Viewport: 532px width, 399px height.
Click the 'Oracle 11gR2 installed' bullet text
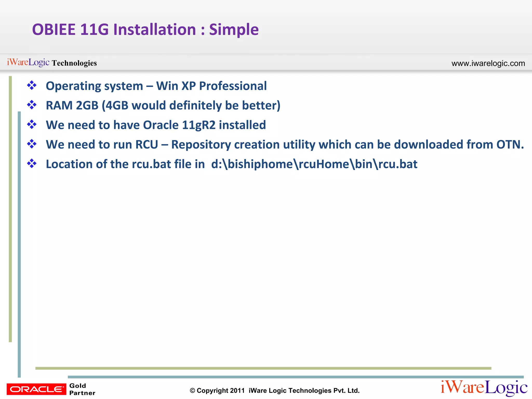point(156,125)
